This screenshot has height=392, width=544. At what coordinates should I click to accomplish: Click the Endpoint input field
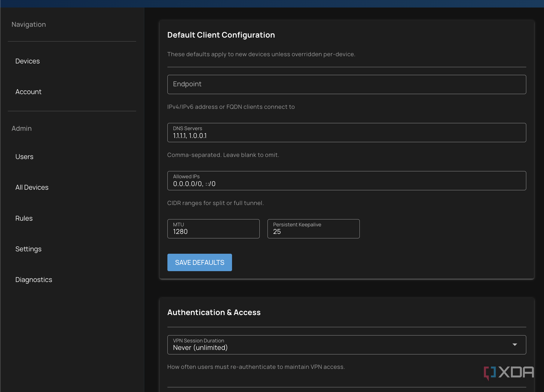[347, 84]
